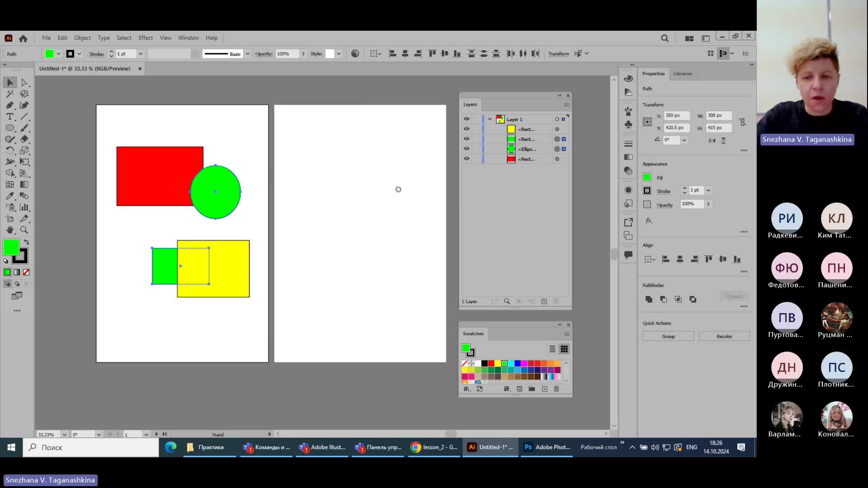Open graphic Style dropdown

tap(339, 54)
